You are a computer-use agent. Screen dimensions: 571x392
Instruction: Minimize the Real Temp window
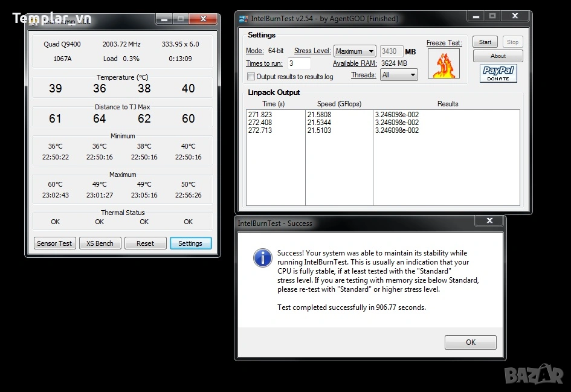[164, 19]
